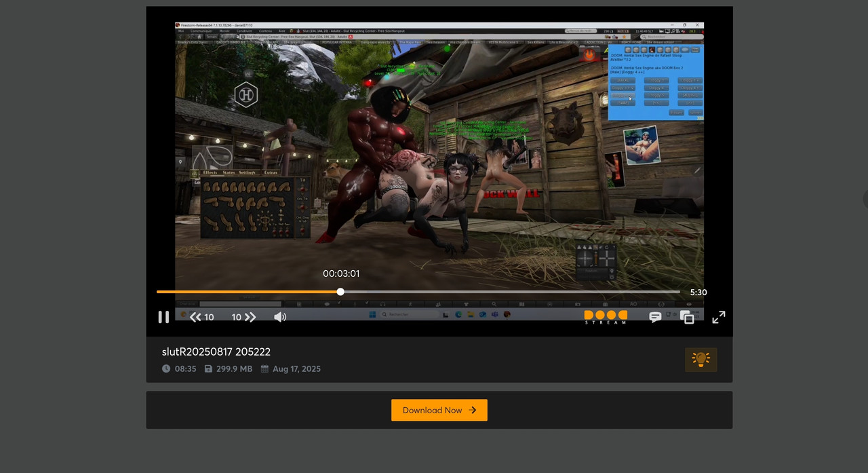Rewind the video 10 seconds
Screen dimensions: 868x473
click(x=202, y=317)
